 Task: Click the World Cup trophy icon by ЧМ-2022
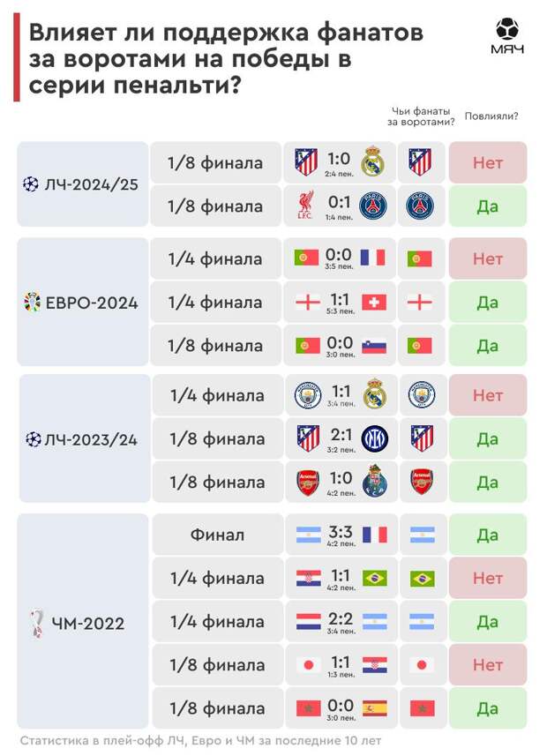(x=36, y=624)
